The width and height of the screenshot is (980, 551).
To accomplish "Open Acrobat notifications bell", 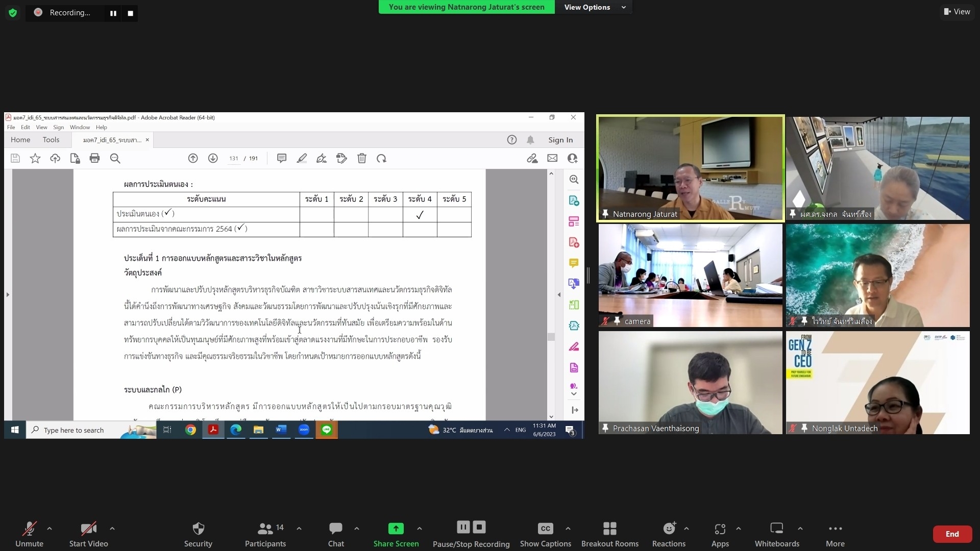I will (x=531, y=140).
